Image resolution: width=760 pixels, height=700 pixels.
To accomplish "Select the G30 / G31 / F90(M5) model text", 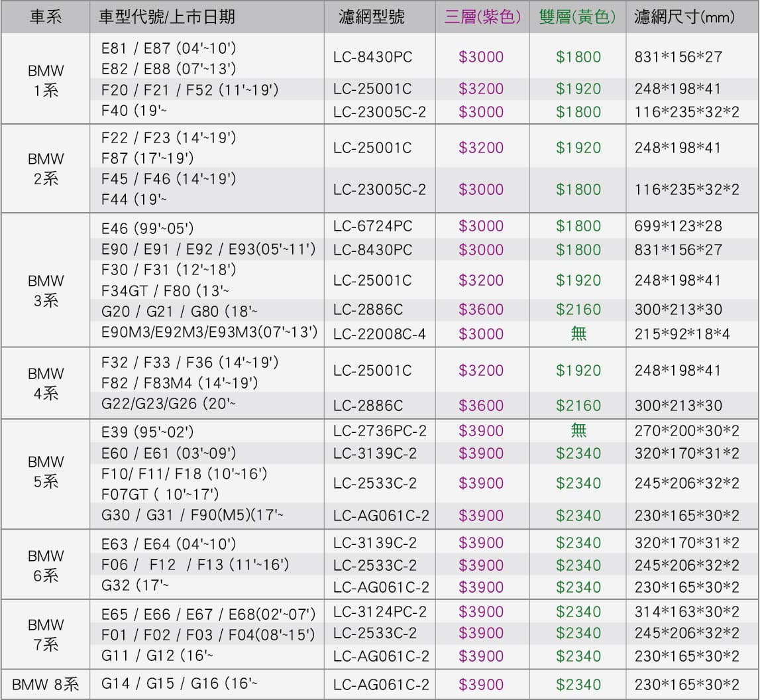I will pyautogui.click(x=192, y=515).
